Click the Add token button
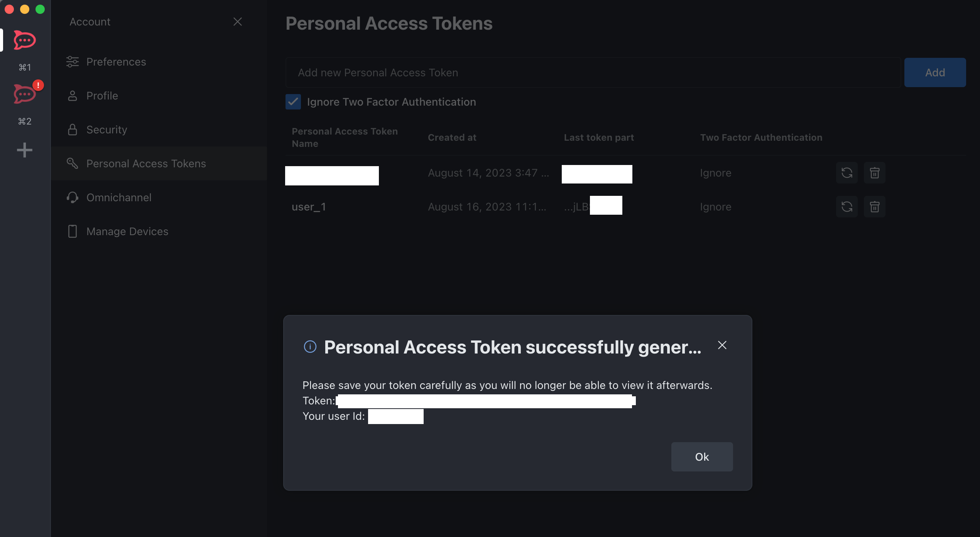This screenshot has width=980, height=537. pos(935,72)
